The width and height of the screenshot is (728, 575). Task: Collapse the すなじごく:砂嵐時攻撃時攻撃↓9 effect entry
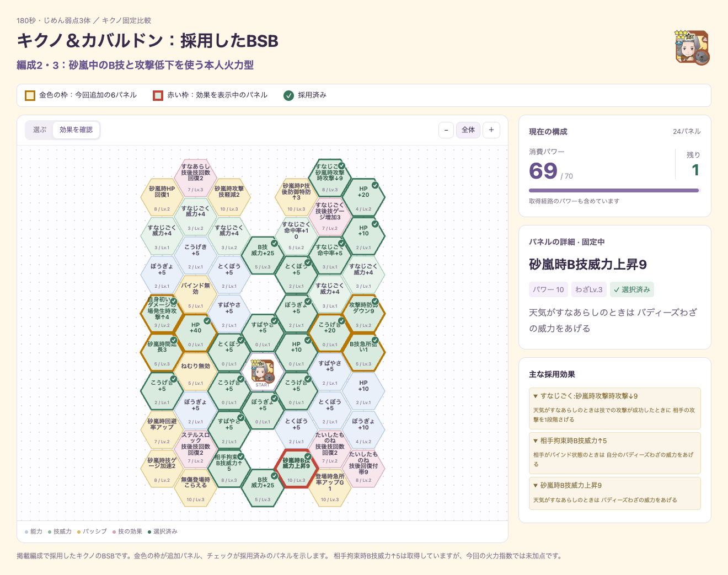615,396
